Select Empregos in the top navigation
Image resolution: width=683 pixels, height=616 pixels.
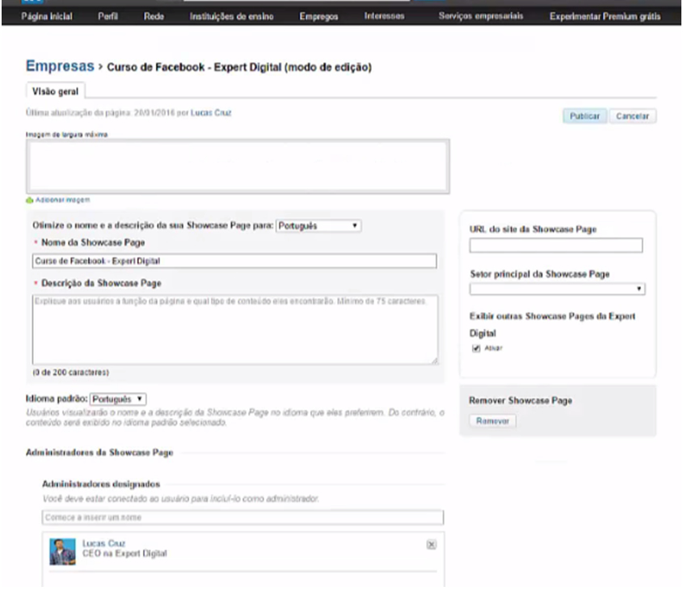tap(318, 16)
